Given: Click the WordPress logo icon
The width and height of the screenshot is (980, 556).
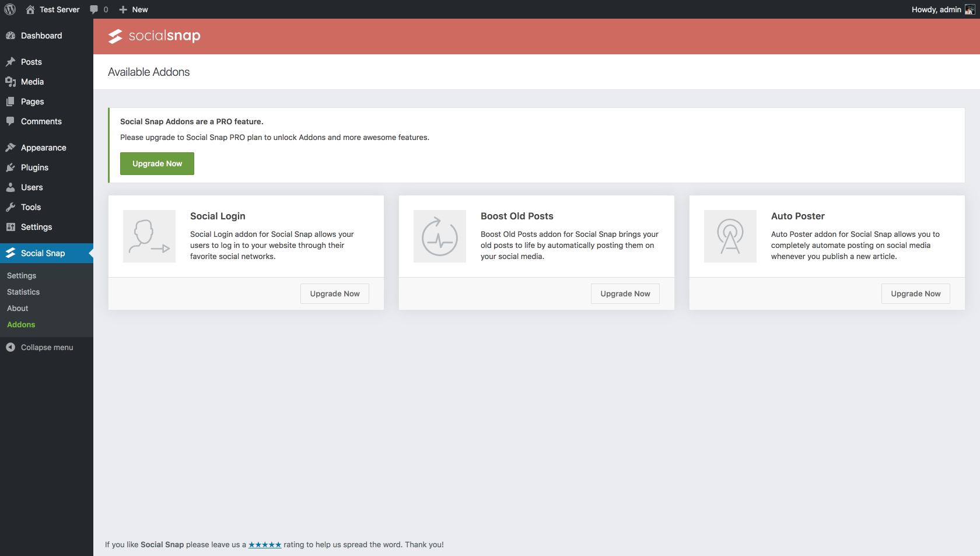Looking at the screenshot, I should 10,9.
